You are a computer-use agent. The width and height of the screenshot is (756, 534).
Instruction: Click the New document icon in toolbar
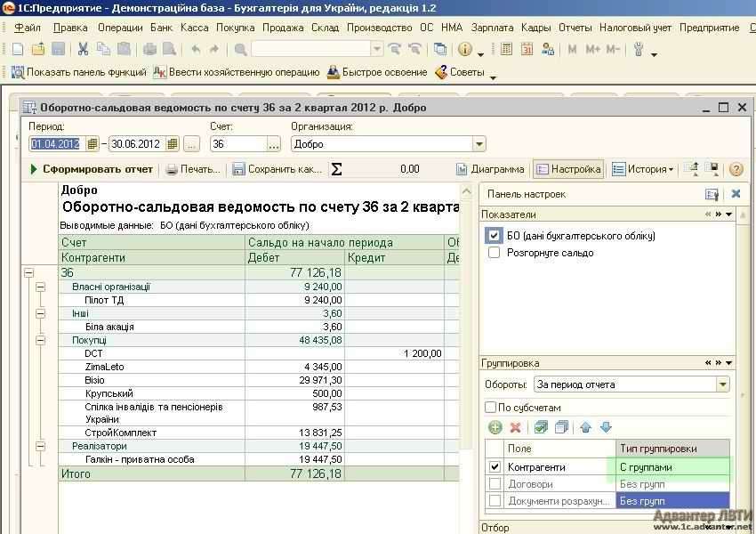[18, 49]
